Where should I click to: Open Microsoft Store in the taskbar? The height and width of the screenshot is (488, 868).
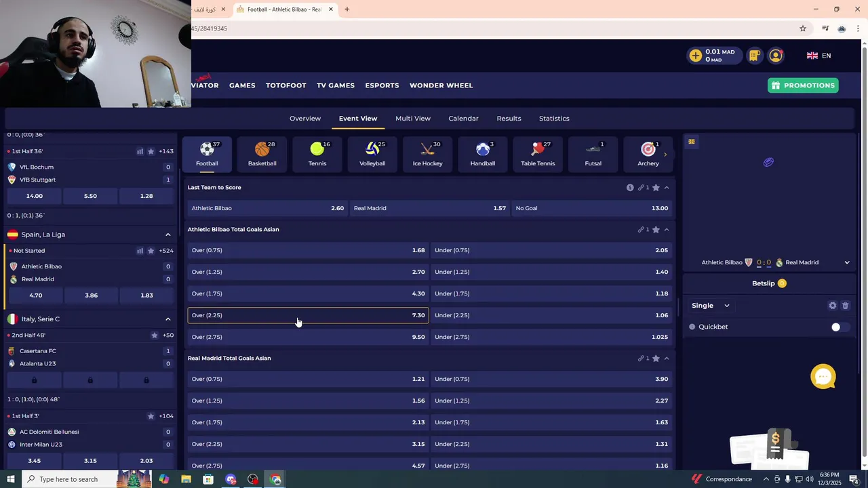[x=208, y=479]
